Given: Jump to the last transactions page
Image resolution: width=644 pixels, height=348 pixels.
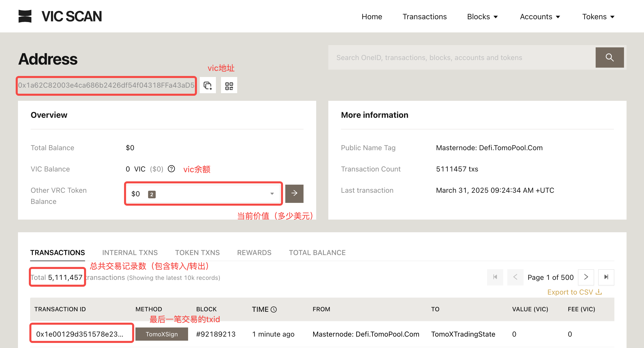Looking at the screenshot, I should [606, 277].
